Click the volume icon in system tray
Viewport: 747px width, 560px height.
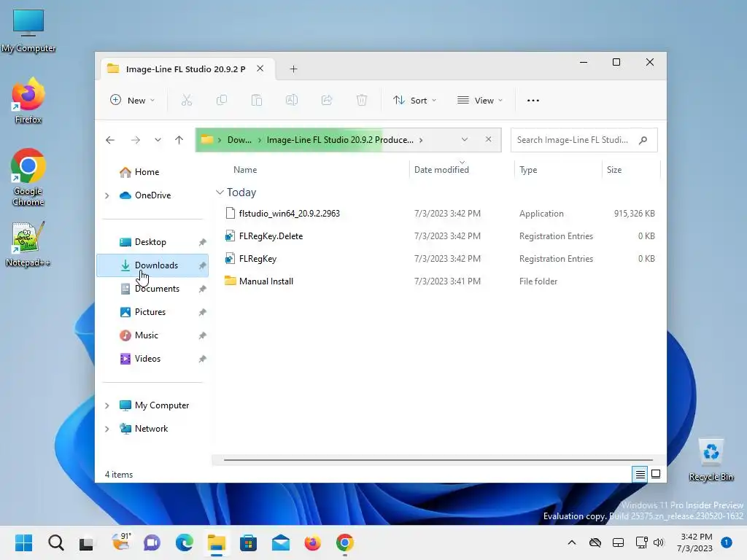(659, 542)
